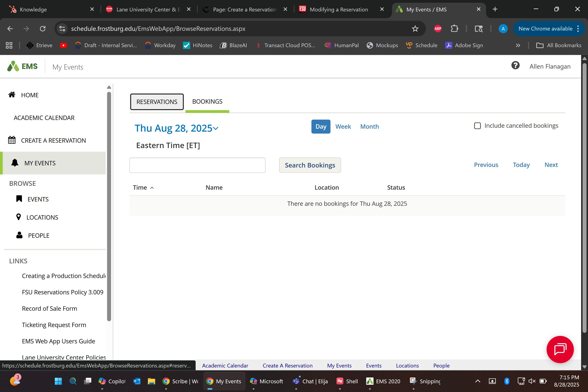This screenshot has width=588, height=392.
Task: Sort bookings by the Time column arrow
Action: tap(152, 188)
